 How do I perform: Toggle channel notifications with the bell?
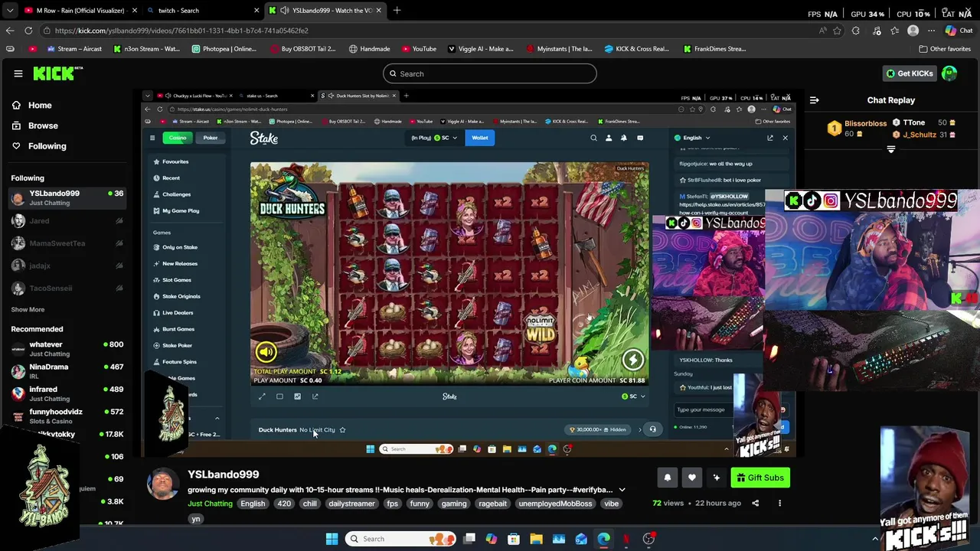(668, 478)
